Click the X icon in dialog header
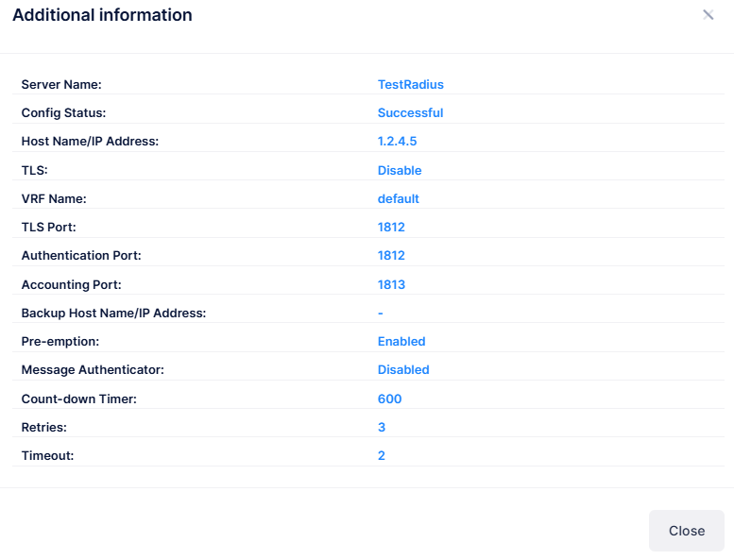 pos(708,15)
